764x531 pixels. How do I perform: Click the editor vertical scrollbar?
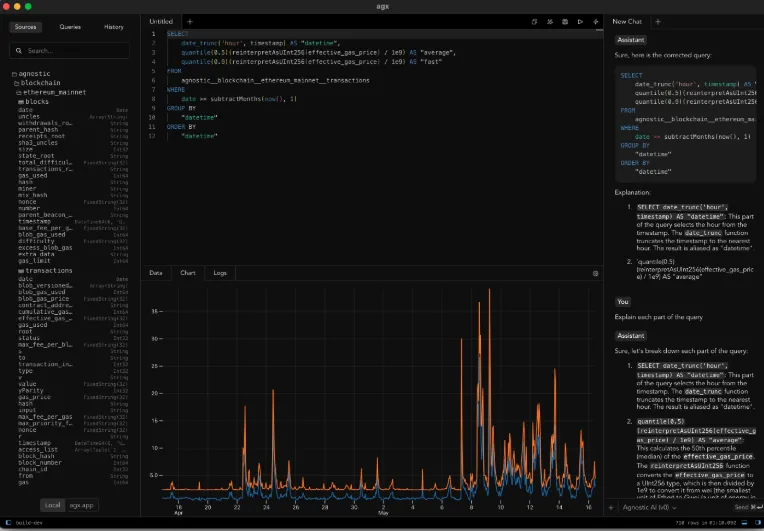pyautogui.click(x=600, y=31)
